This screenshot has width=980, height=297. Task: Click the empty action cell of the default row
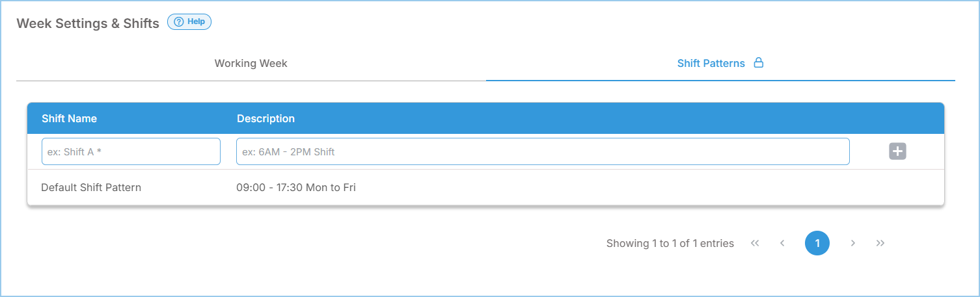pyautogui.click(x=897, y=187)
